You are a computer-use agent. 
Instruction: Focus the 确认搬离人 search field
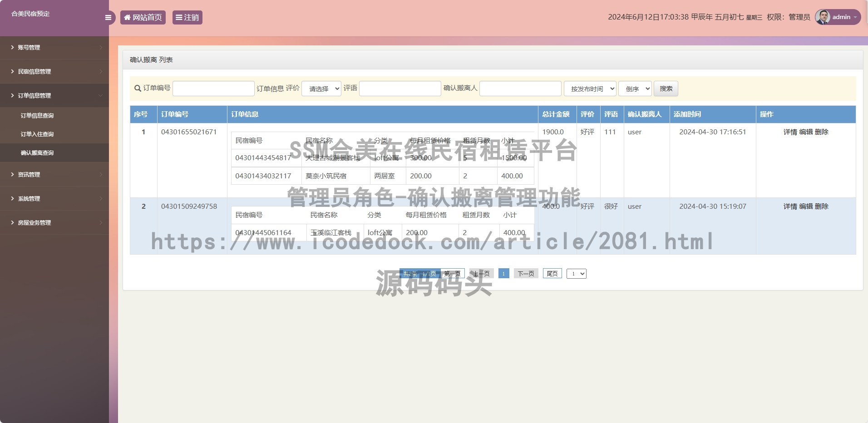pyautogui.click(x=520, y=89)
